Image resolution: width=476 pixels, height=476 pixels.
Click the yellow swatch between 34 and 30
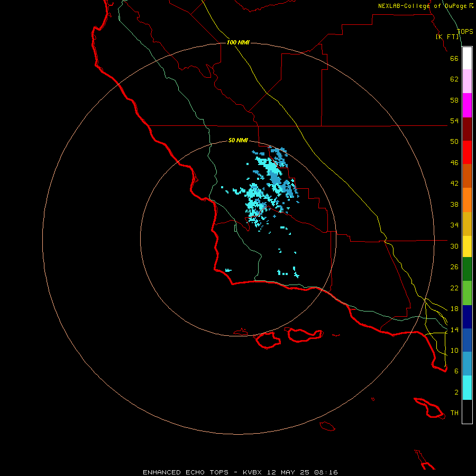467,246
